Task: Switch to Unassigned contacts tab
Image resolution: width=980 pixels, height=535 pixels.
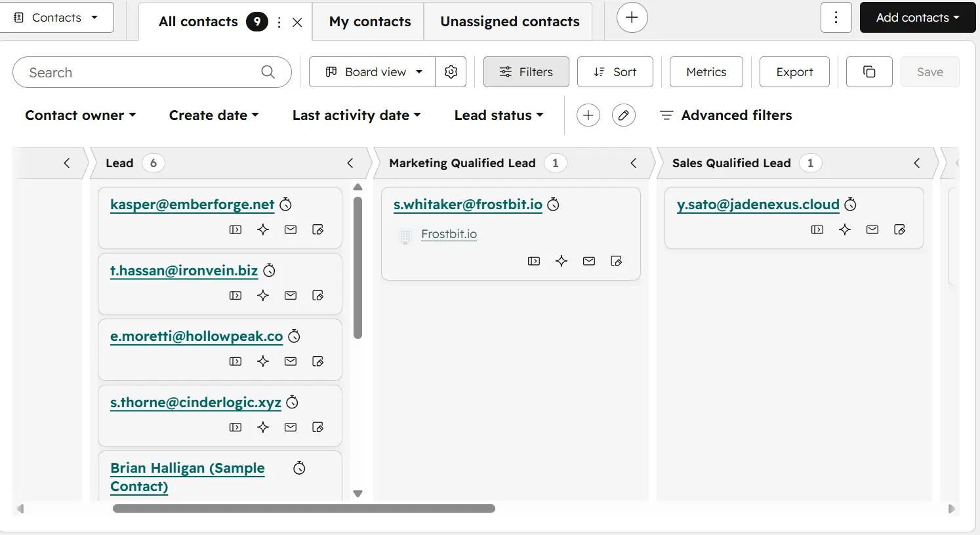Action: [x=510, y=22]
